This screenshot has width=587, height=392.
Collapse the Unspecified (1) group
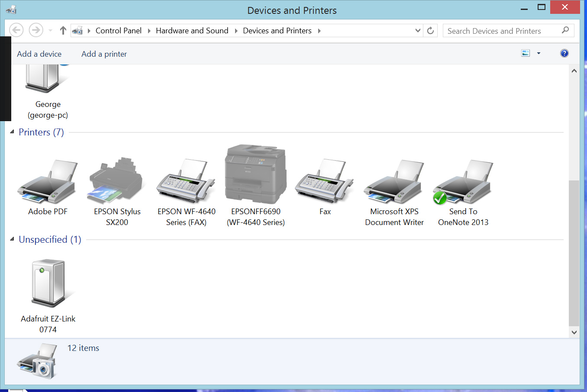(12, 239)
